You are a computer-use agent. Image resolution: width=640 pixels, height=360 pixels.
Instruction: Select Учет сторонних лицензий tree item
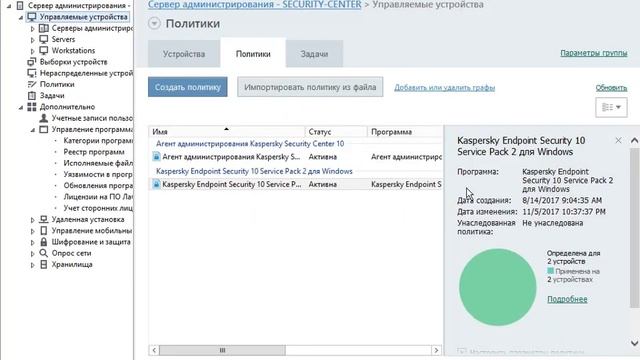[98, 208]
